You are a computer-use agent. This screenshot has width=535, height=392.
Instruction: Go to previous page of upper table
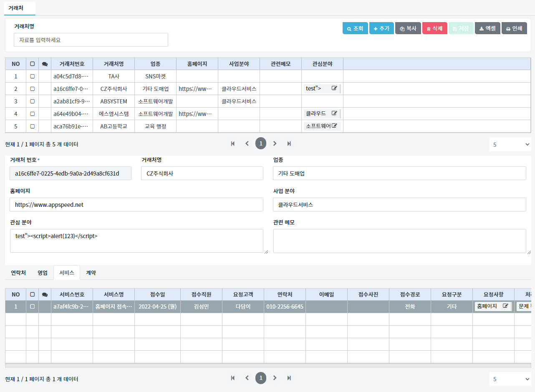(x=247, y=143)
